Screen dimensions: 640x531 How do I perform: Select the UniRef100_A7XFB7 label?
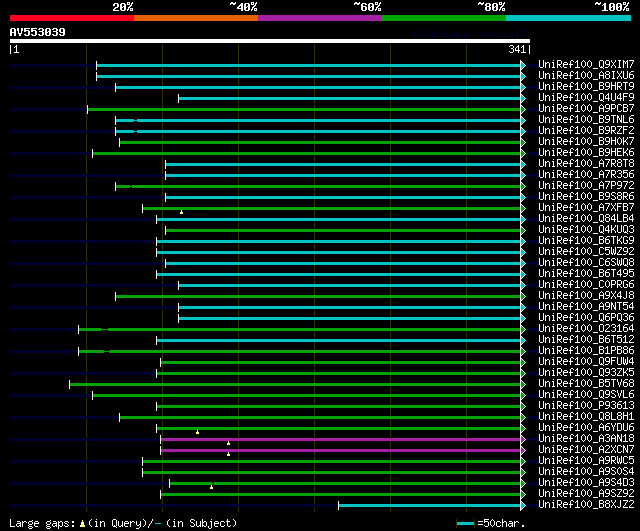pos(586,208)
